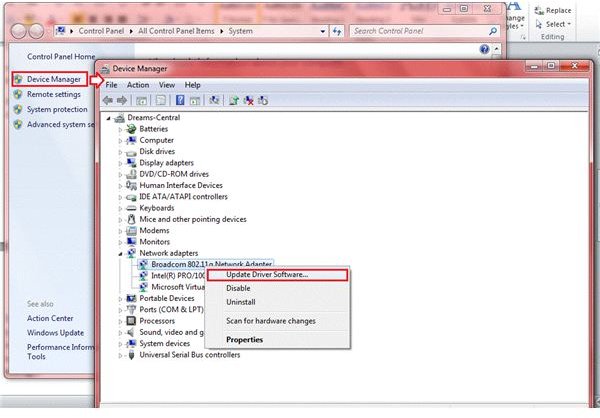Open the Action menu in Device Manager

click(x=138, y=85)
